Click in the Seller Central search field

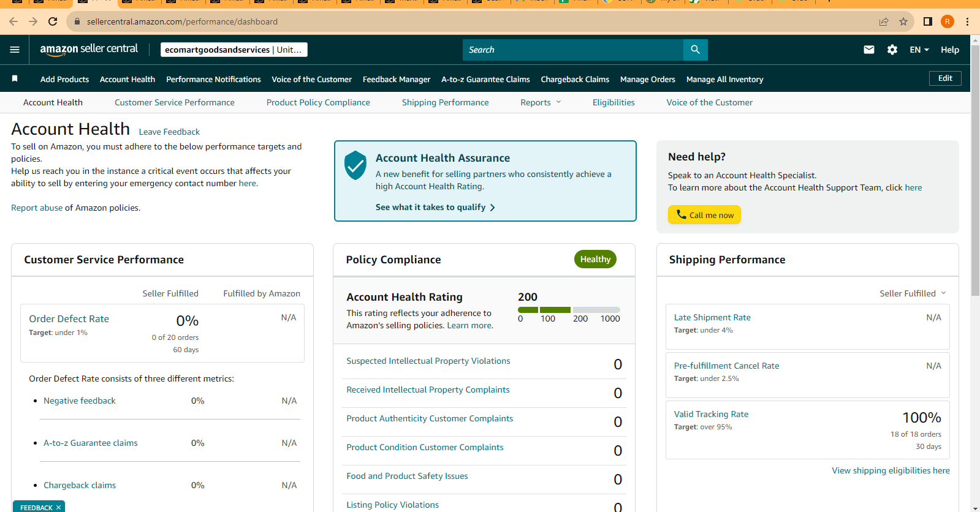click(573, 50)
